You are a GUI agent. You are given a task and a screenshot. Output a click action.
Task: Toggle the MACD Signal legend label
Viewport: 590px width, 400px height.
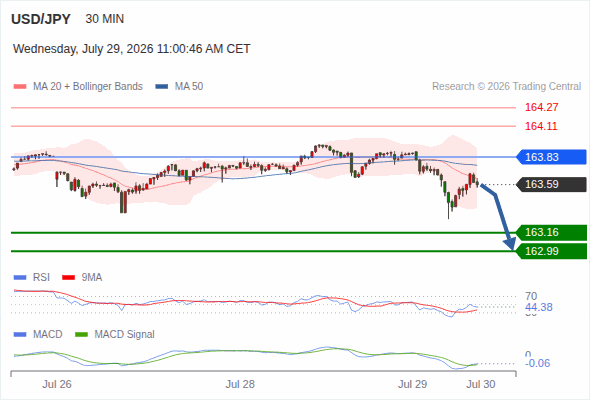[x=125, y=334]
